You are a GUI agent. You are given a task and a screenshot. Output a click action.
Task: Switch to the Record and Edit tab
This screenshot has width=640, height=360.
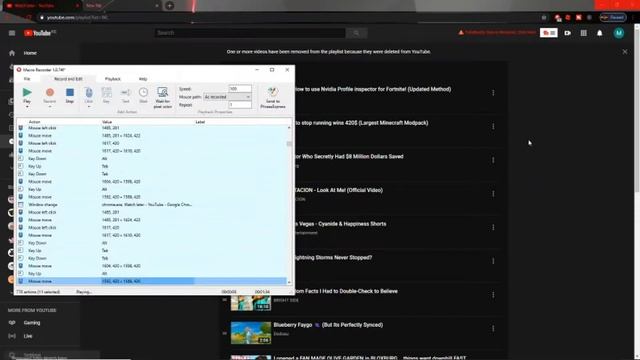(x=68, y=79)
